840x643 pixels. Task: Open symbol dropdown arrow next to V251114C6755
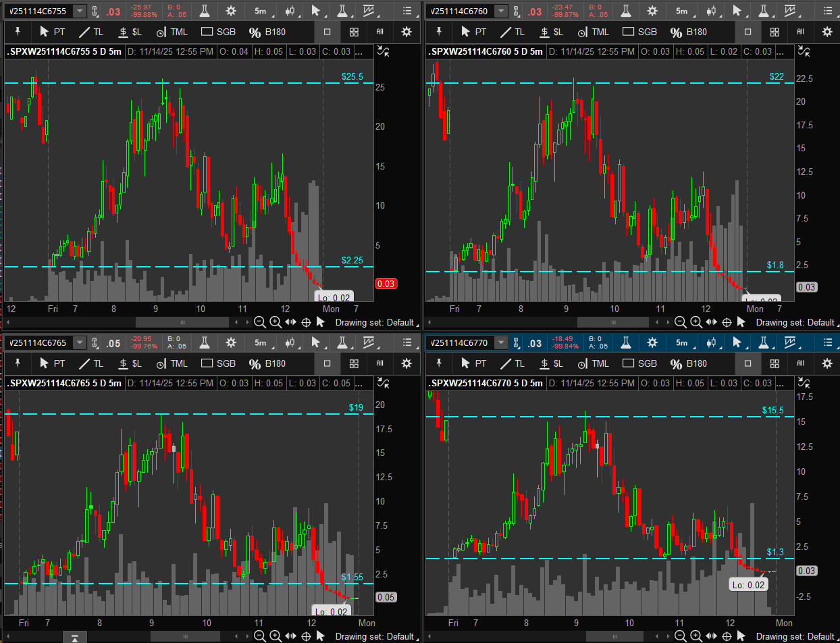click(80, 11)
